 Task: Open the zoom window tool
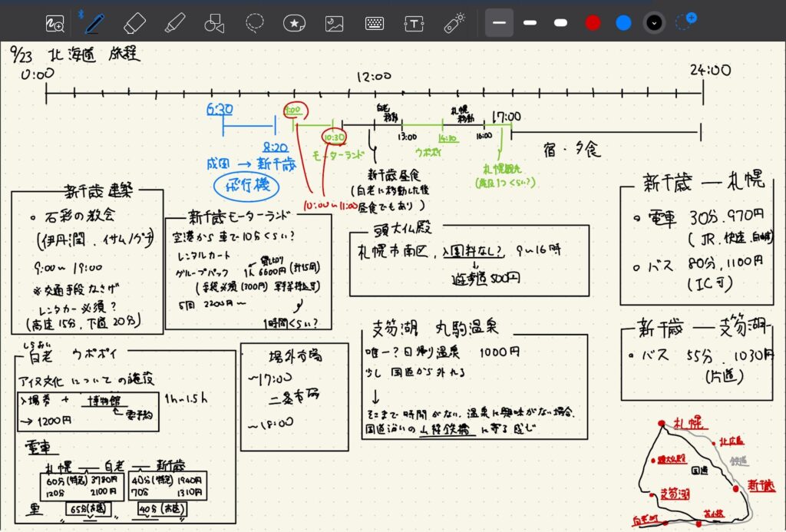click(x=54, y=23)
